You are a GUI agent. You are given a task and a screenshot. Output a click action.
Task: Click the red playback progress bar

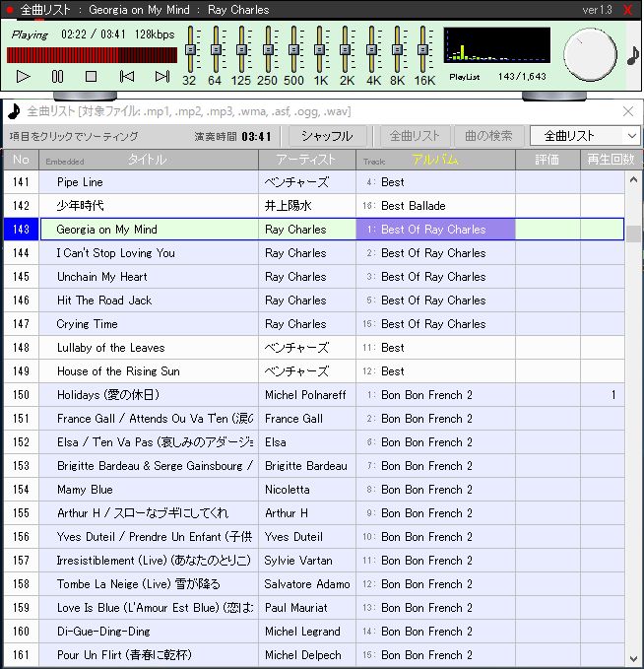click(92, 55)
